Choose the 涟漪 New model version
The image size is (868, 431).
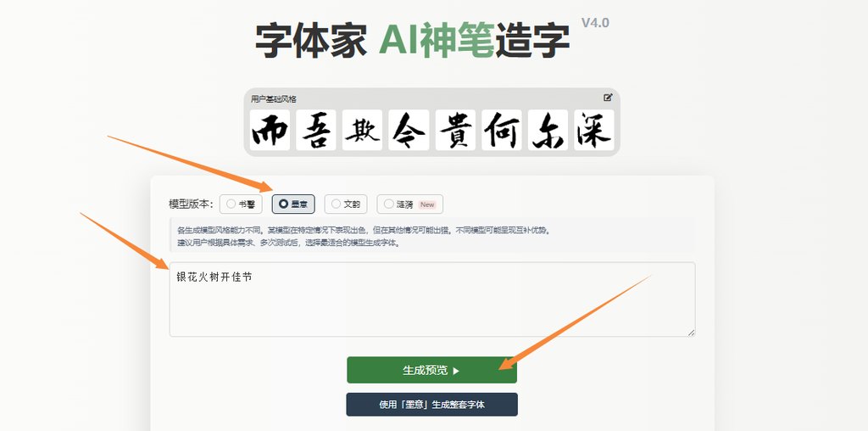[x=410, y=204]
